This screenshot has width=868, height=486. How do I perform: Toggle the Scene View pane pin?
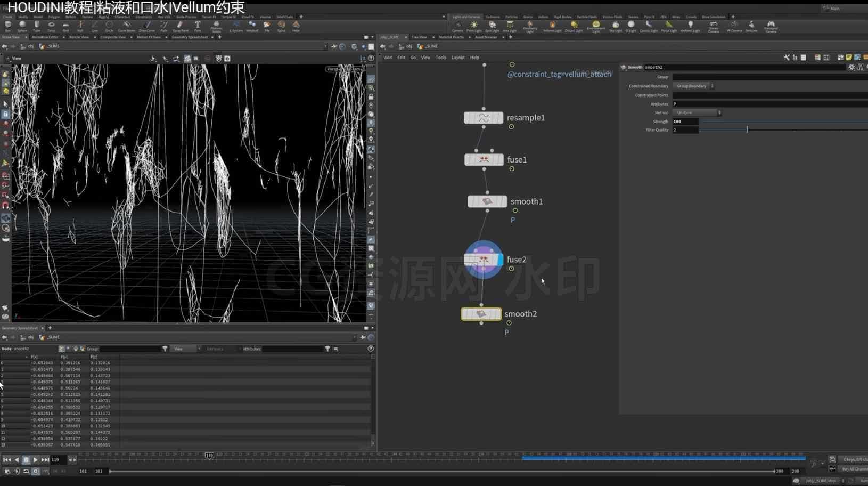[334, 46]
